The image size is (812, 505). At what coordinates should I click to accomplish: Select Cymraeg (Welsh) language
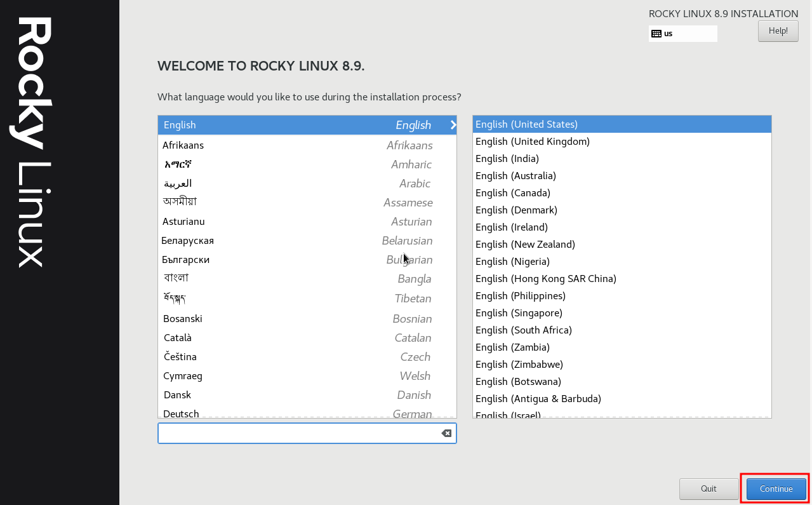coord(307,375)
